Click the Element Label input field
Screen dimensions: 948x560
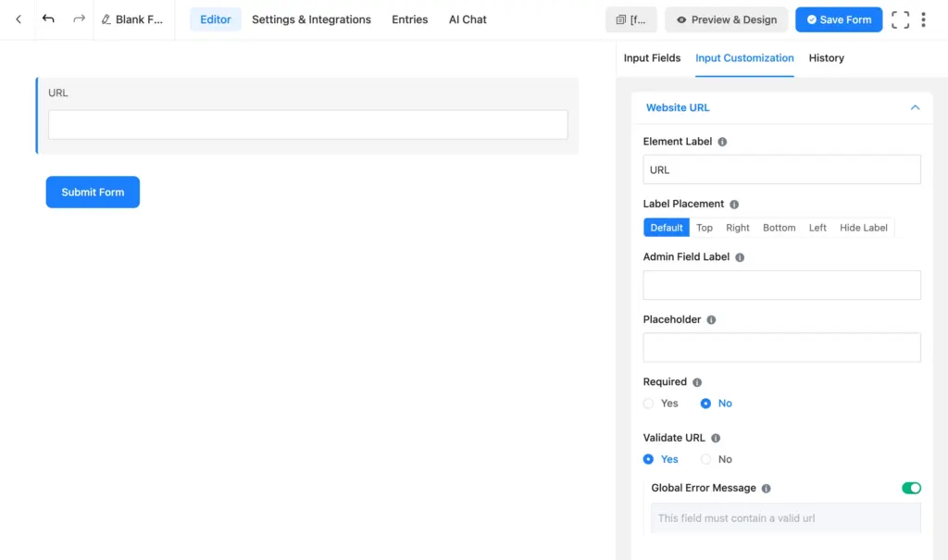click(781, 170)
